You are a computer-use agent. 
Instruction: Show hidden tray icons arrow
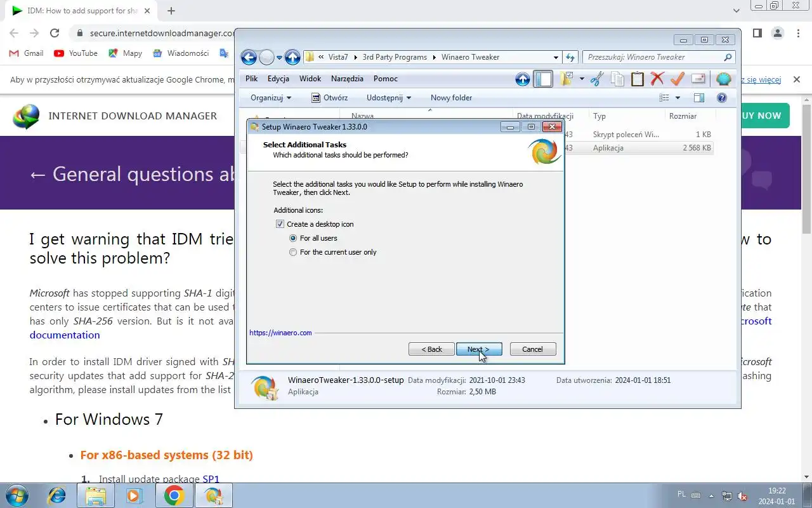click(711, 496)
